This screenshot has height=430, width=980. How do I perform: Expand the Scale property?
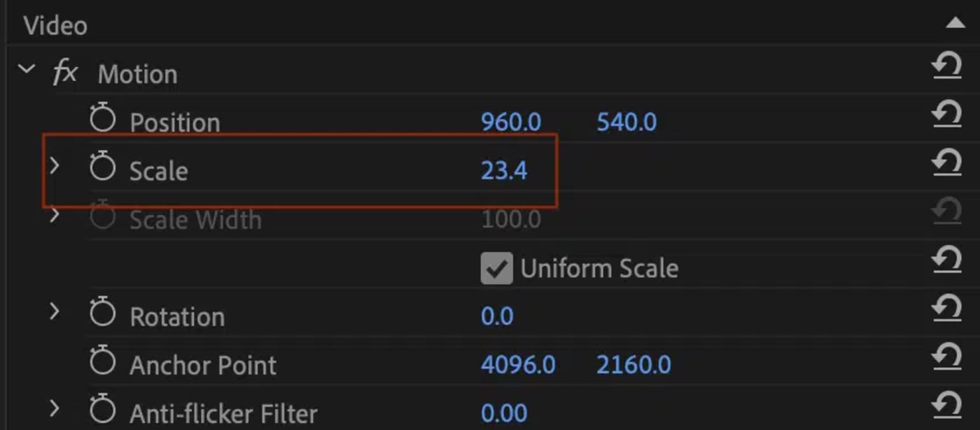(x=54, y=166)
